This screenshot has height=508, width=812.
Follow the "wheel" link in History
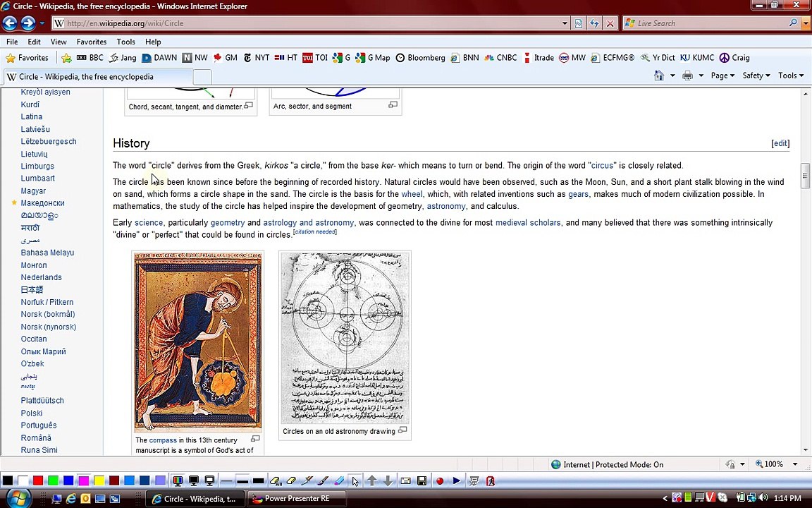(412, 194)
